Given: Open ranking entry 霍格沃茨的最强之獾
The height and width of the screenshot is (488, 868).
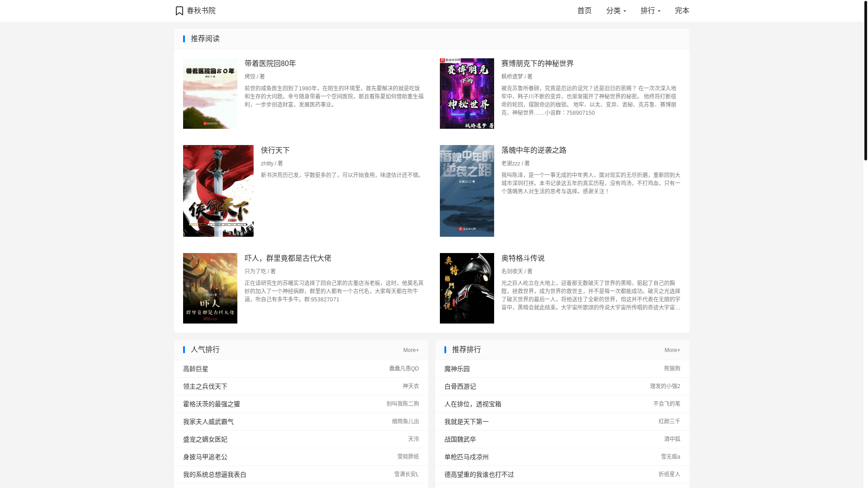Looking at the screenshot, I should pyautogui.click(x=212, y=404).
